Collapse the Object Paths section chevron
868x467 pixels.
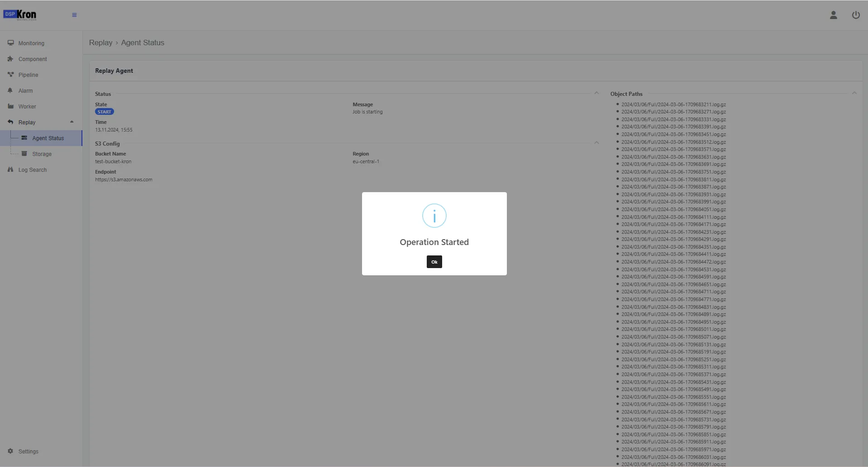click(x=854, y=93)
